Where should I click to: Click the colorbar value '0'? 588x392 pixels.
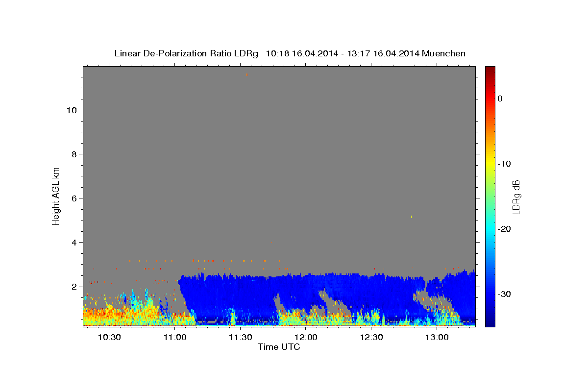click(500, 98)
